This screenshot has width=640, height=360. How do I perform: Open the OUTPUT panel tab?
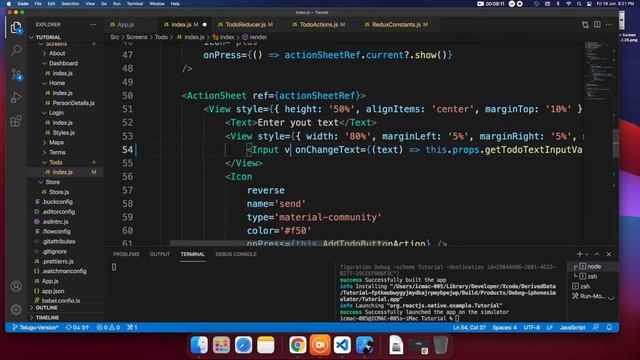pyautogui.click(x=160, y=254)
